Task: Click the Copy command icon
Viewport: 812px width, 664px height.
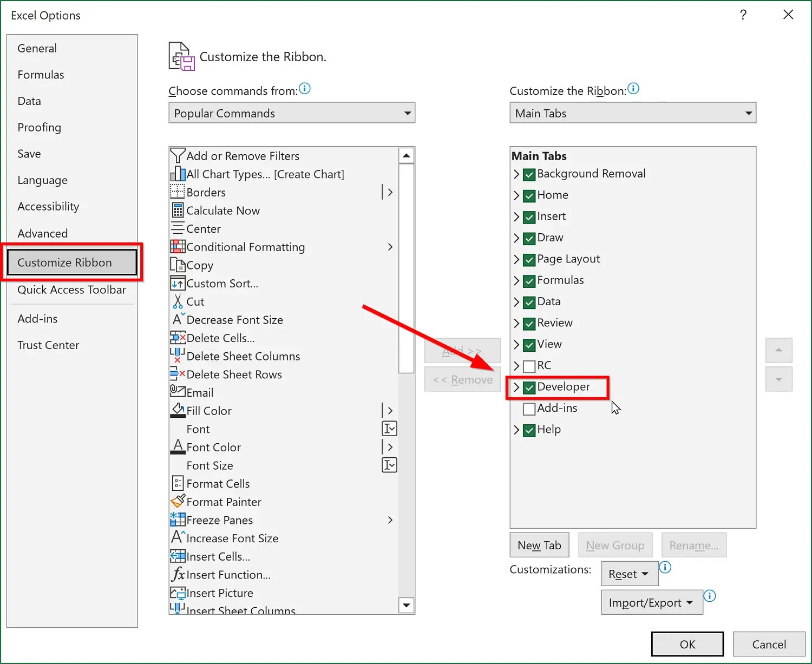Action: click(x=179, y=265)
